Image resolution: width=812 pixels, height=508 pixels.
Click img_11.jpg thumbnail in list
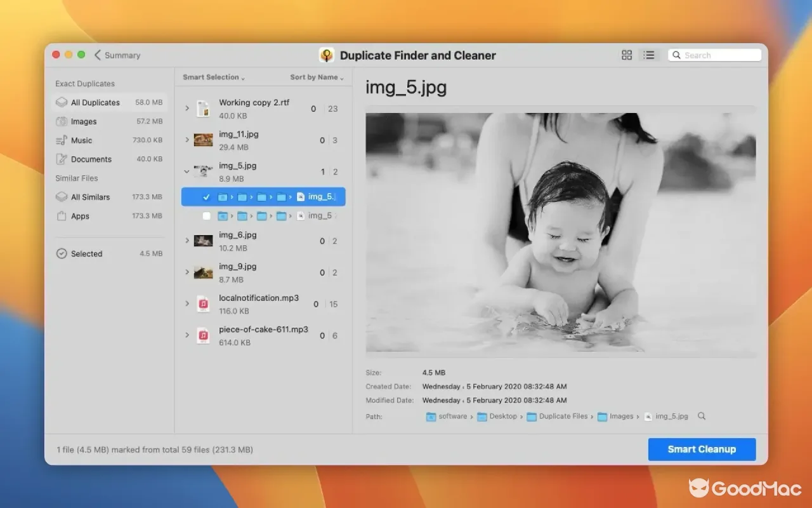(x=203, y=140)
